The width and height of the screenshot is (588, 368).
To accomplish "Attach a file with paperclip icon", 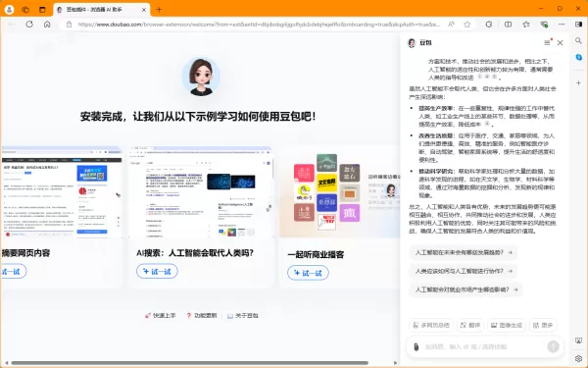I will [x=416, y=346].
